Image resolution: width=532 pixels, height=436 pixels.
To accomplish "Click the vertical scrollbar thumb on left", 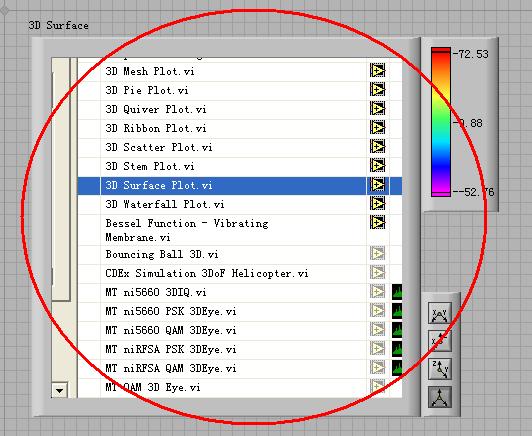I will coord(61,179).
